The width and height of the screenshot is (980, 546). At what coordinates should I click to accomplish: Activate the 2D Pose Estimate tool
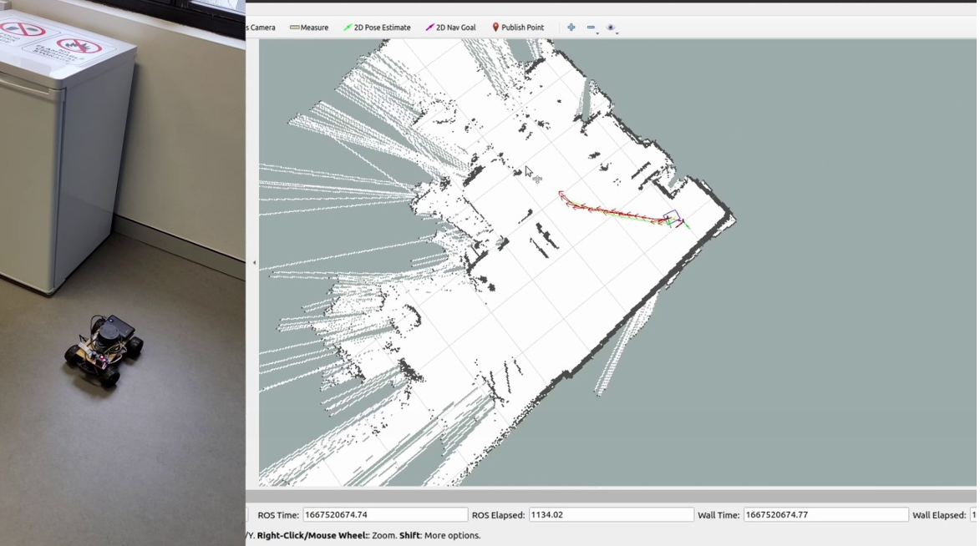click(377, 28)
